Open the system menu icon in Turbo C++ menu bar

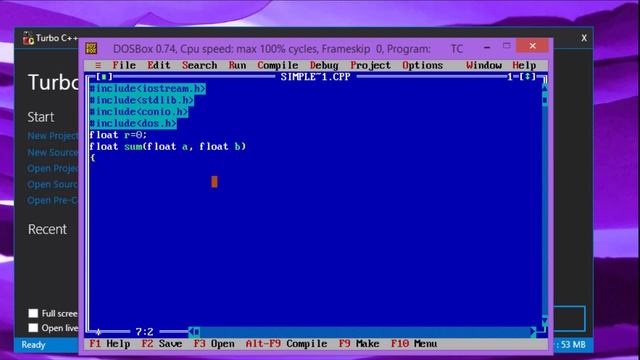[98, 65]
